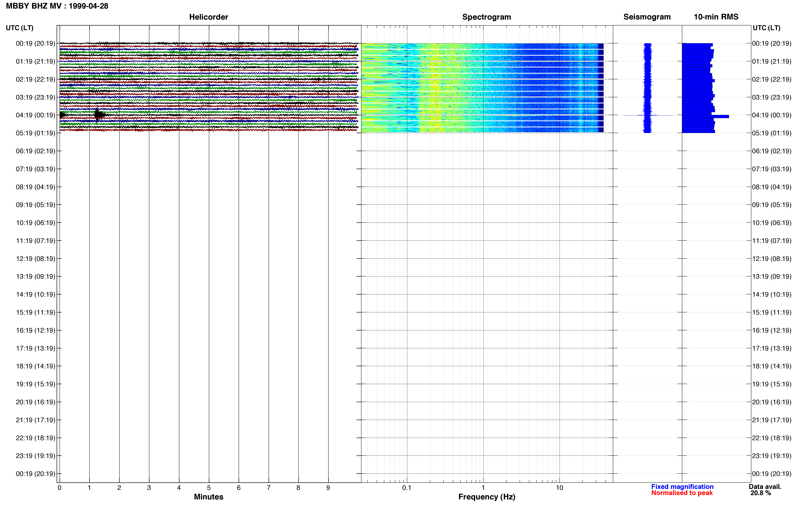Image resolution: width=812 pixels, height=508 pixels.
Task: Click the tallest RMS bar at 04:19
Action: 705,117
